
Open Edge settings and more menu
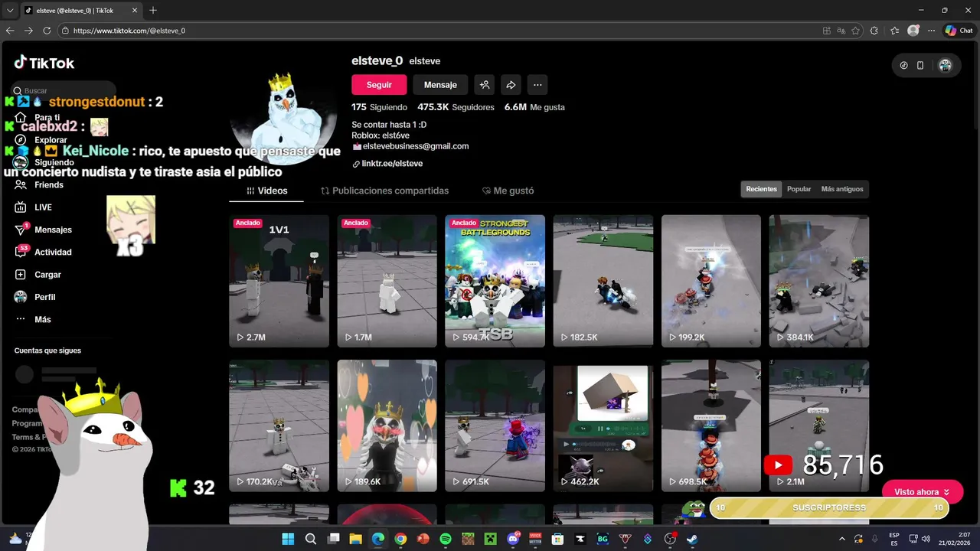(931, 31)
